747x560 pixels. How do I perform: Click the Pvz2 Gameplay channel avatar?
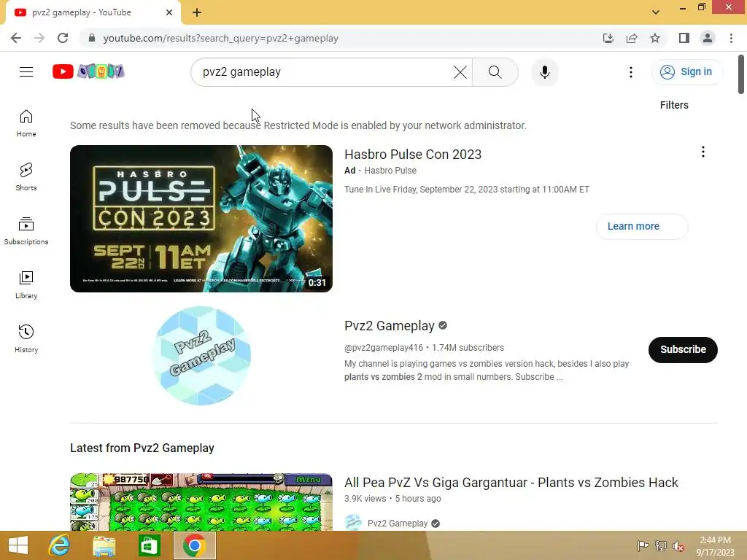pos(201,356)
